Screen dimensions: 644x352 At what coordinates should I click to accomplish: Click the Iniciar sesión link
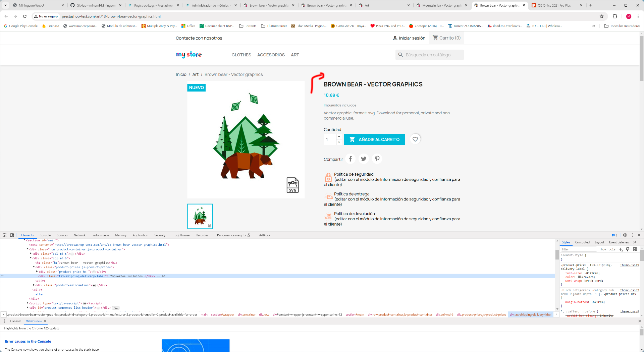(x=409, y=38)
